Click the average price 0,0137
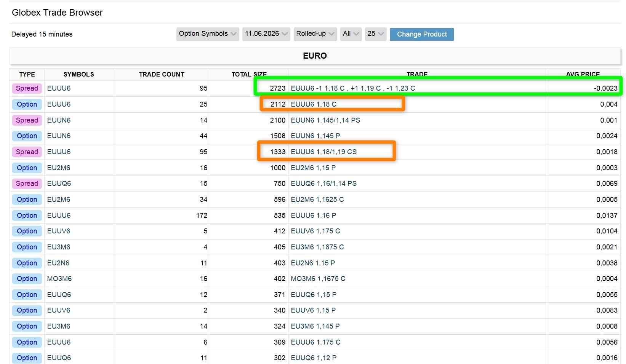Image resolution: width=626 pixels, height=364 pixels. [x=607, y=216]
